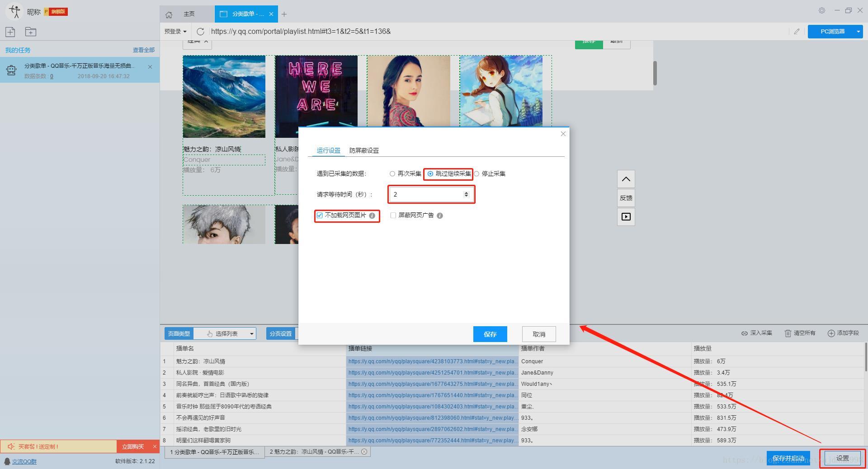
Task: Click the 交流QQ群 bell icon
Action: [7, 461]
